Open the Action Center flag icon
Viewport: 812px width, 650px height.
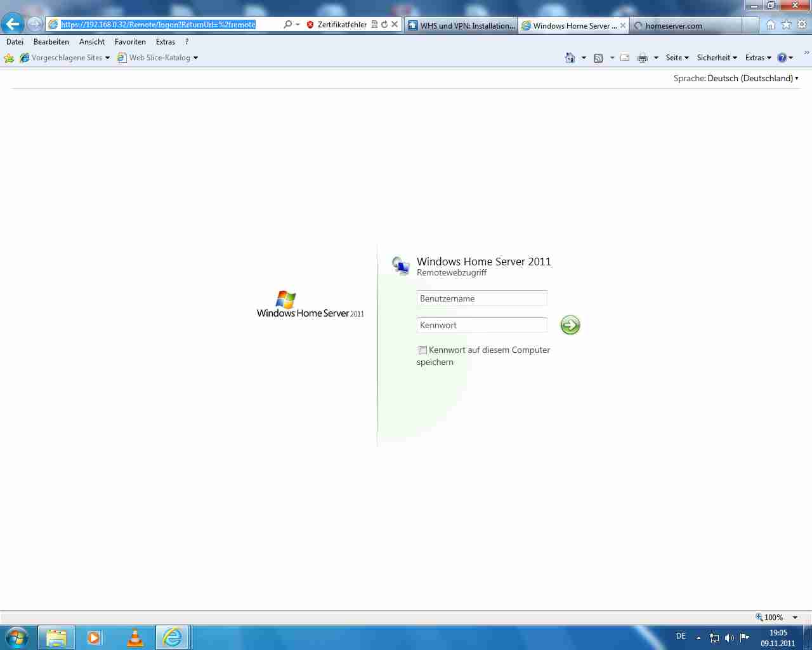coord(745,638)
